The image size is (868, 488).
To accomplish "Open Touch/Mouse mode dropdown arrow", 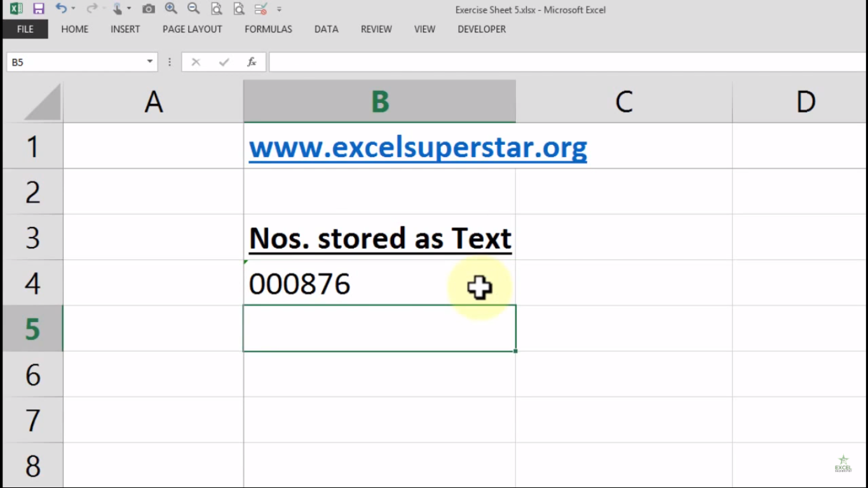I will coord(129,9).
